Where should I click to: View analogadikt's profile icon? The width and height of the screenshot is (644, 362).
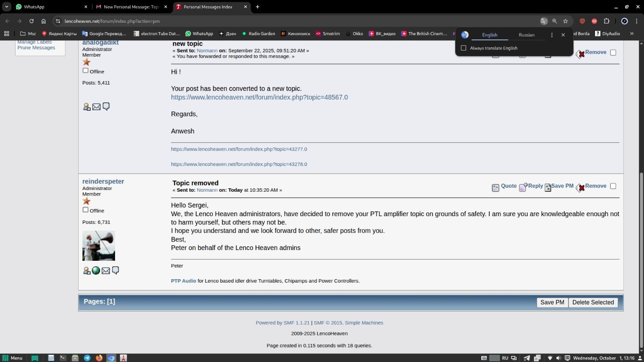pos(87,107)
